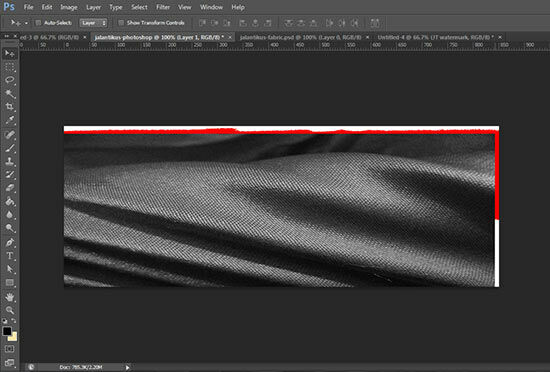Select the Paint Bucket tool

pos(9,201)
